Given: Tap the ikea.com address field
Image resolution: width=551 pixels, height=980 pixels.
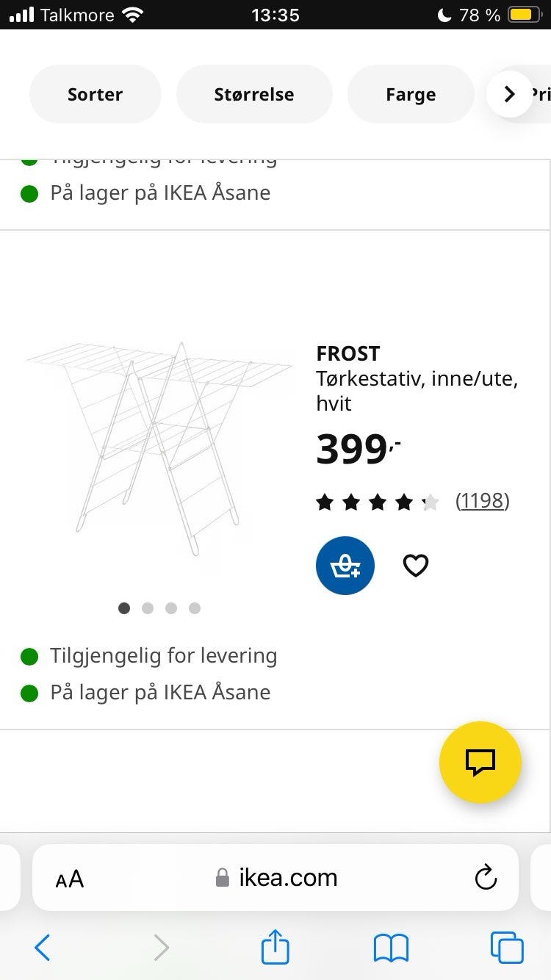Looking at the screenshot, I should click(275, 878).
